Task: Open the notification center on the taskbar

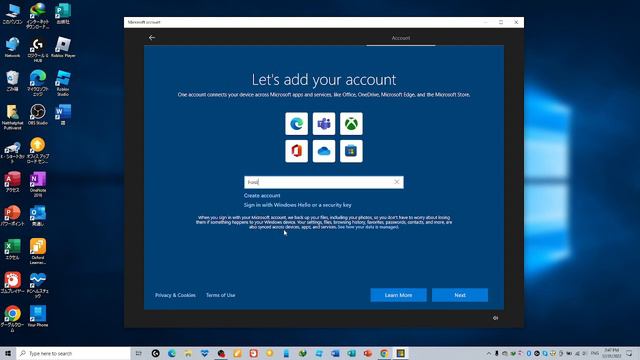Action: pos(629,353)
